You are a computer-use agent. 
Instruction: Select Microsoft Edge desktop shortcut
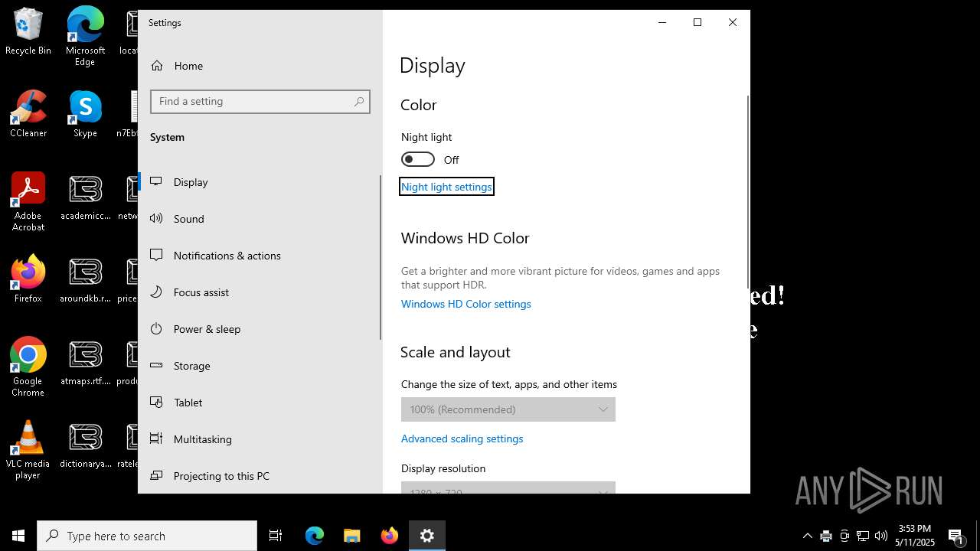pos(85,36)
